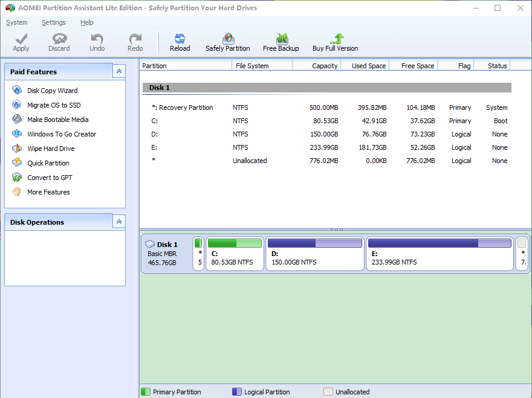Click the Convert to GPT icon
Viewport: 532px width, 398px height.
click(x=17, y=178)
